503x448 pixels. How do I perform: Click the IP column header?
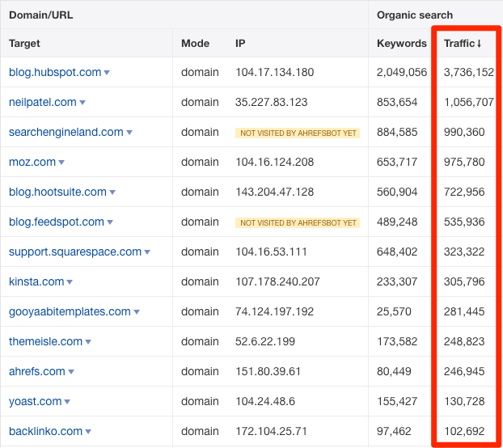coord(240,43)
